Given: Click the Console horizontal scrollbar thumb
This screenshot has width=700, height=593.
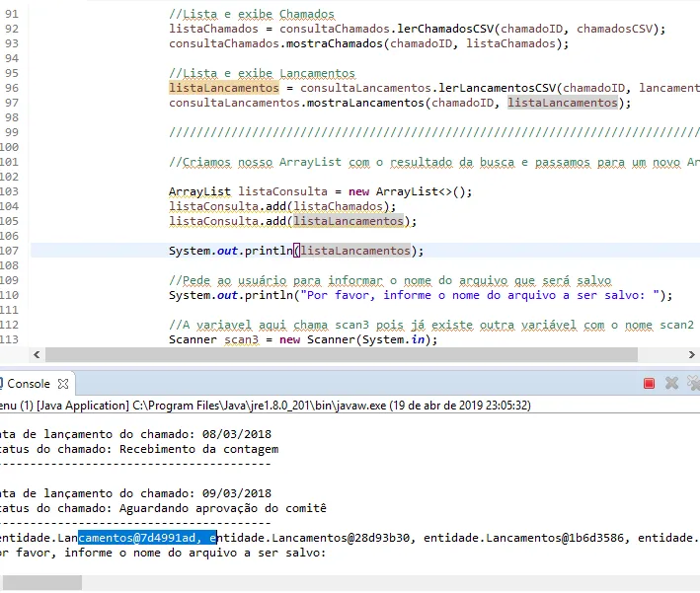Looking at the screenshot, I should point(42,582).
